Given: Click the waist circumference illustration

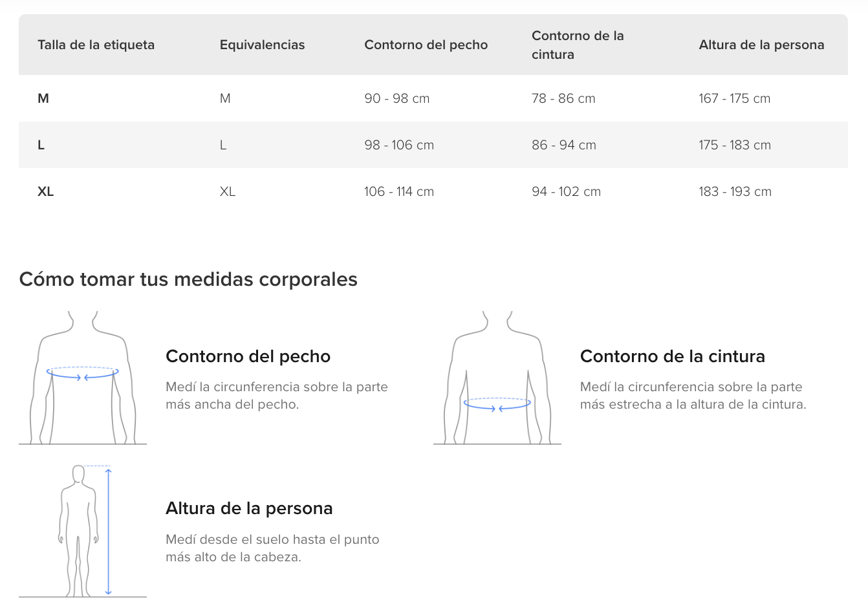Looking at the screenshot, I should coord(497,378).
